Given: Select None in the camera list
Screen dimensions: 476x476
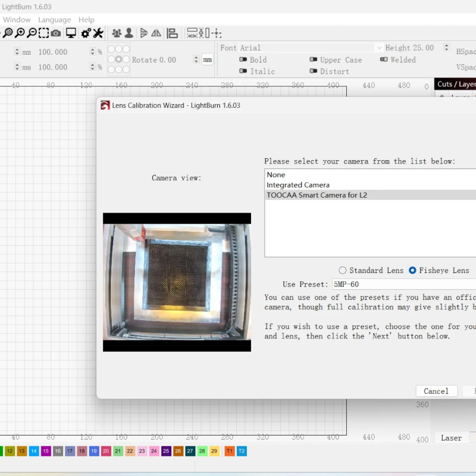Looking at the screenshot, I should tap(370, 174).
